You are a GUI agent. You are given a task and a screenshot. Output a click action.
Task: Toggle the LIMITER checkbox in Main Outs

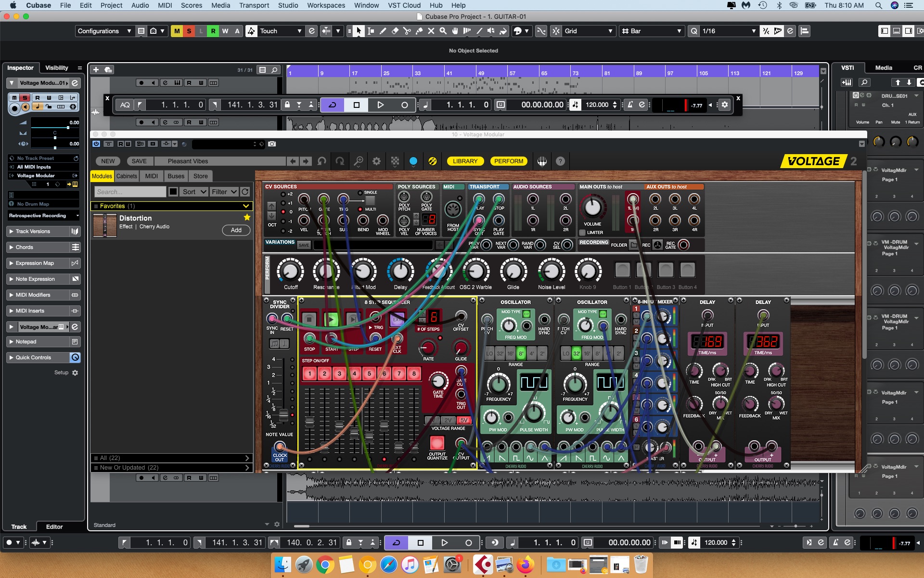click(x=582, y=233)
